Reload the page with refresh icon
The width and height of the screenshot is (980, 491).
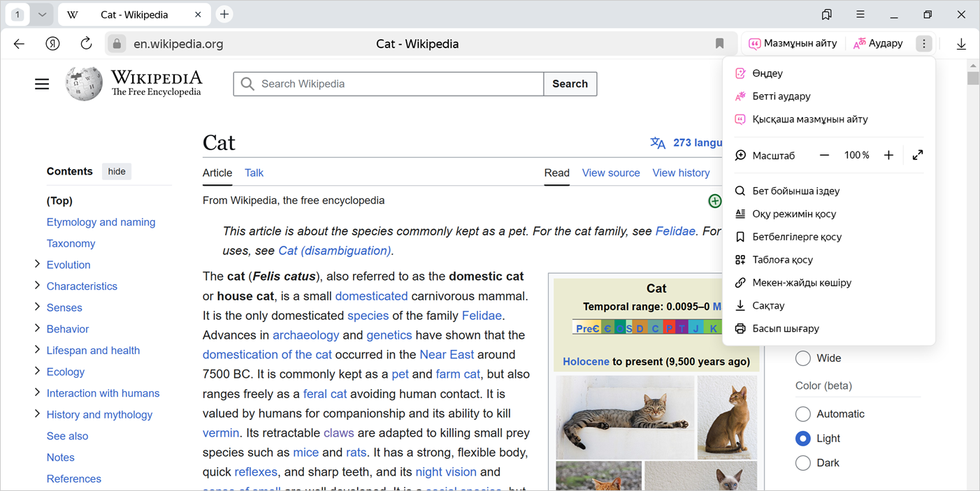coord(86,43)
